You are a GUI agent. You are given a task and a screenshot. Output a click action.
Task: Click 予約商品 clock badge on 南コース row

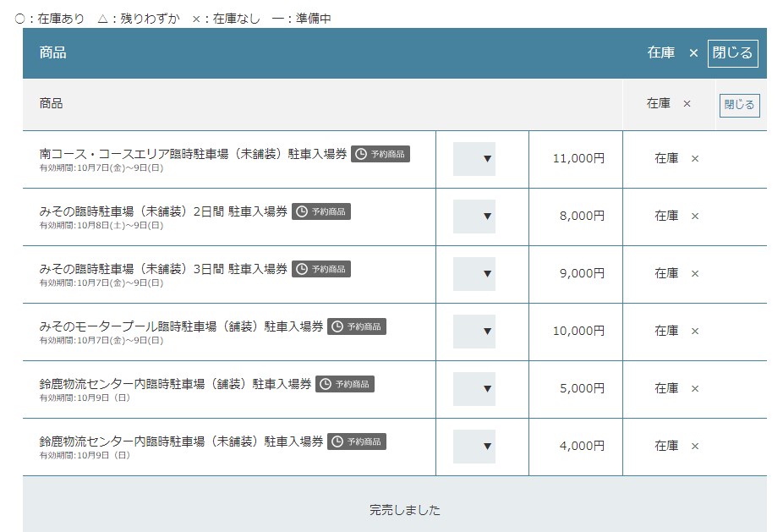(381, 154)
